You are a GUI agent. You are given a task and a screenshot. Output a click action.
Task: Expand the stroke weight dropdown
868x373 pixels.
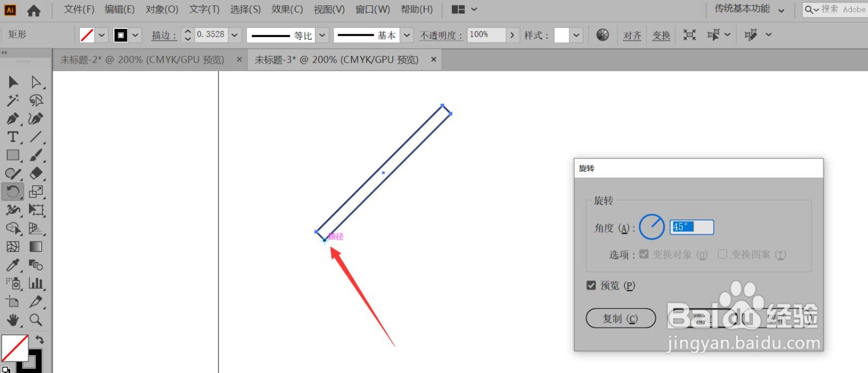(x=234, y=35)
